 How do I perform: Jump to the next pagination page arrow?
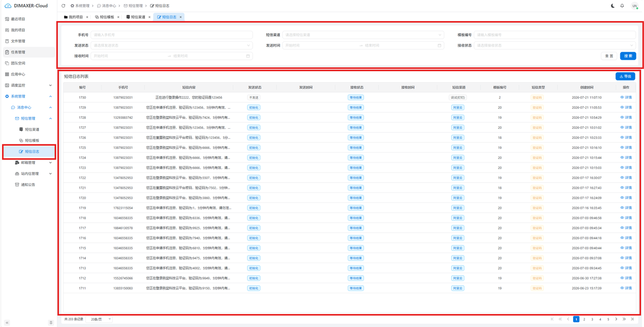(x=616, y=319)
